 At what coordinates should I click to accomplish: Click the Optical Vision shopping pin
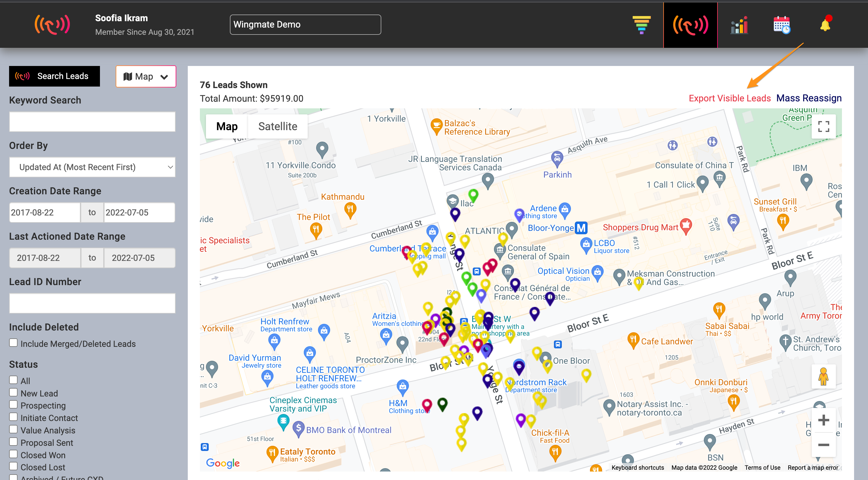598,274
